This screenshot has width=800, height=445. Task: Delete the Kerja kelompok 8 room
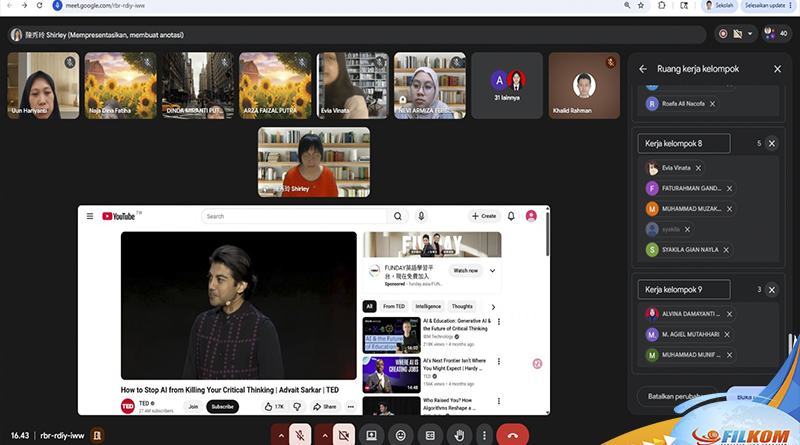click(771, 143)
